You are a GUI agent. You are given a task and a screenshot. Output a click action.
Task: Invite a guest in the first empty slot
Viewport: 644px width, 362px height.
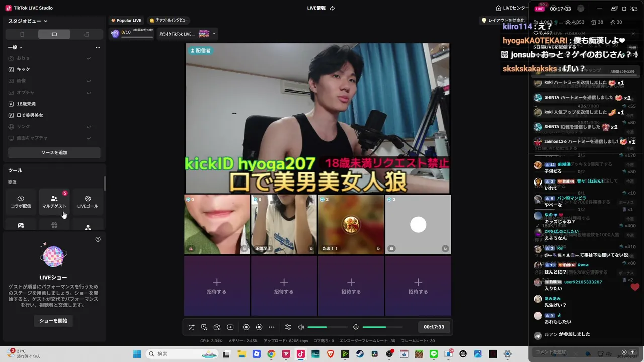pos(217,286)
